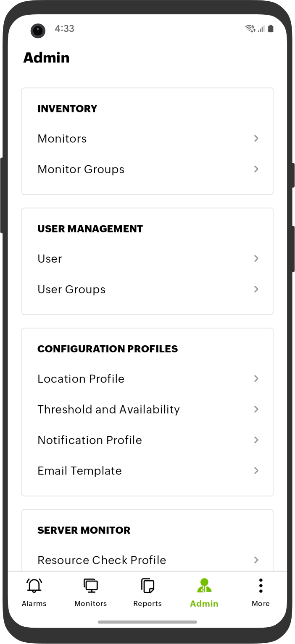Switch to the Admin tab

click(x=204, y=592)
